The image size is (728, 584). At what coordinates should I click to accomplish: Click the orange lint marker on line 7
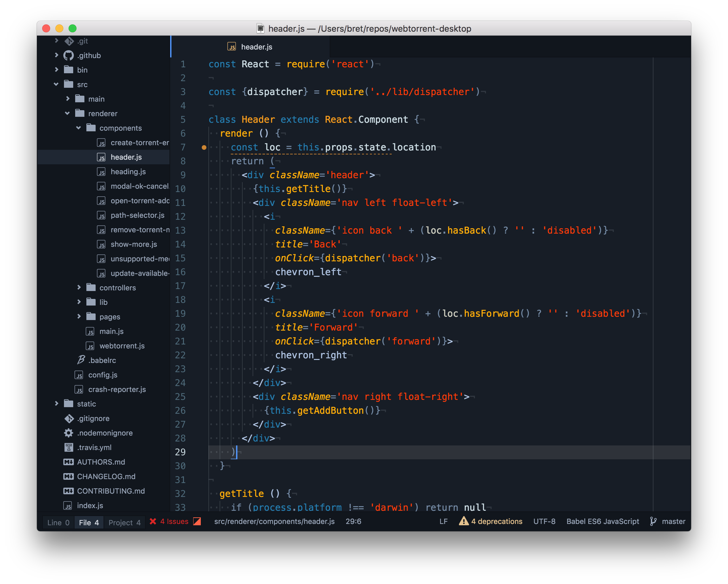coord(204,147)
